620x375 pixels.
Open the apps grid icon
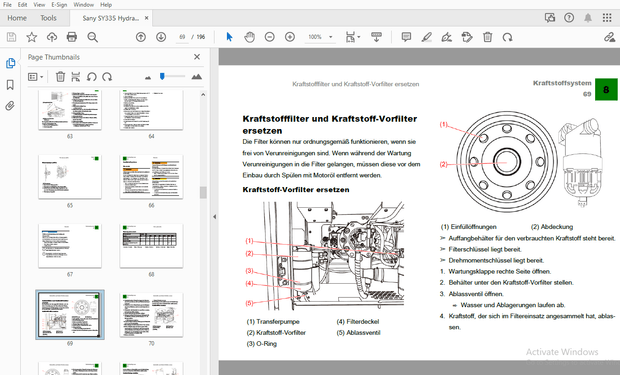pyautogui.click(x=607, y=18)
